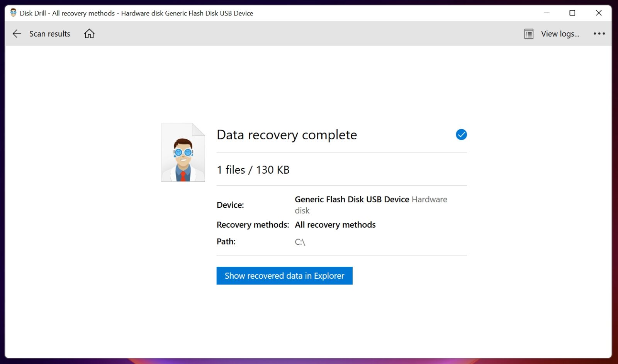The width and height of the screenshot is (618, 364).
Task: Click the home icon in the toolbar
Action: (89, 34)
